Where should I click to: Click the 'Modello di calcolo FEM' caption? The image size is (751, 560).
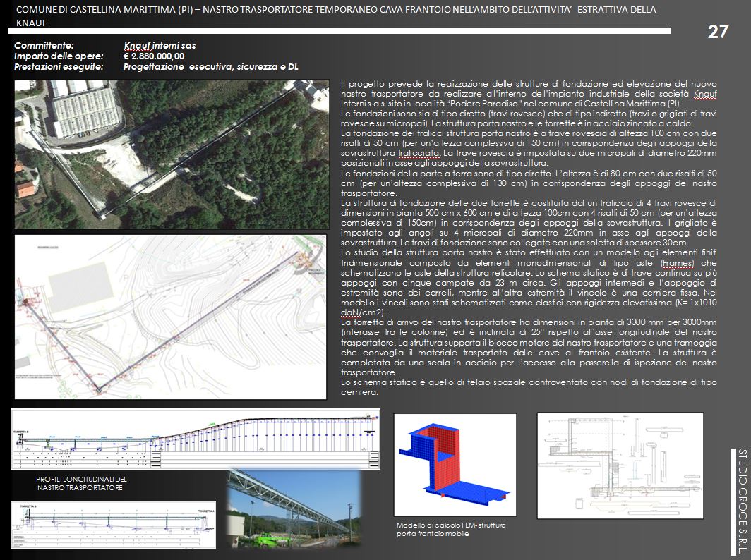pos(451,530)
